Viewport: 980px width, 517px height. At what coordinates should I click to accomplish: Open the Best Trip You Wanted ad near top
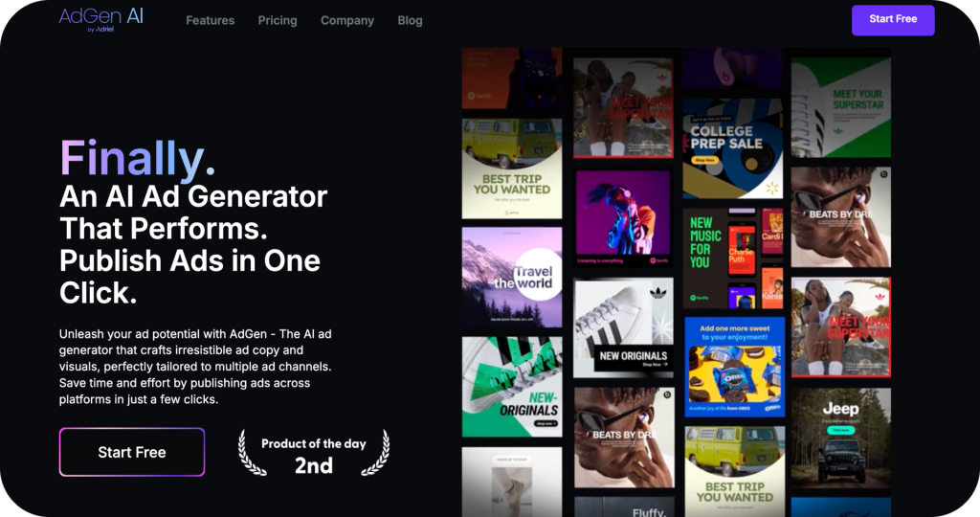click(512, 169)
